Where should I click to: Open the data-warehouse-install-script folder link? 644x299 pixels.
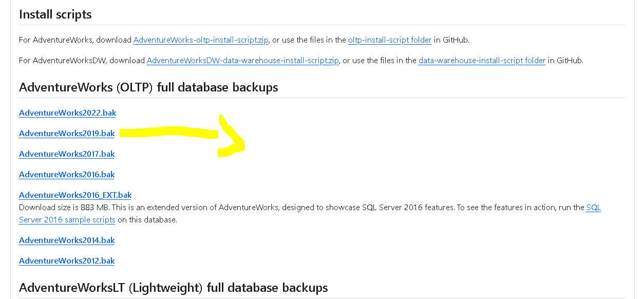482,60
